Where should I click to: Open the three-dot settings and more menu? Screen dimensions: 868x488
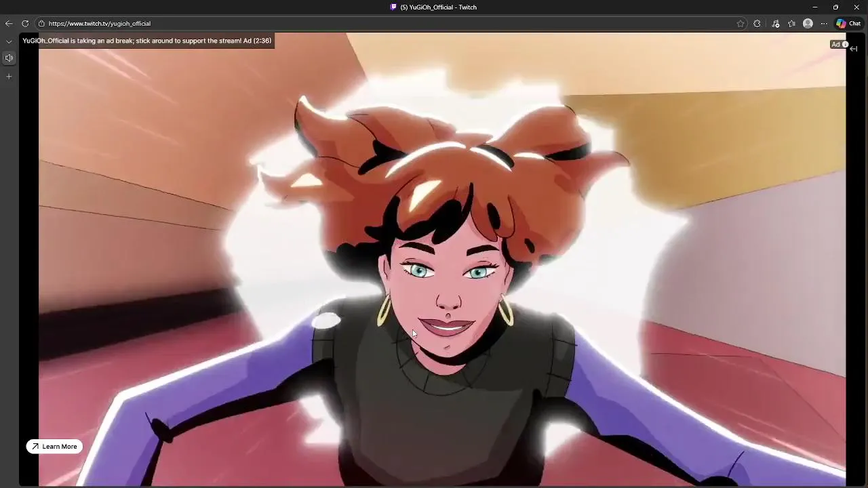(824, 23)
